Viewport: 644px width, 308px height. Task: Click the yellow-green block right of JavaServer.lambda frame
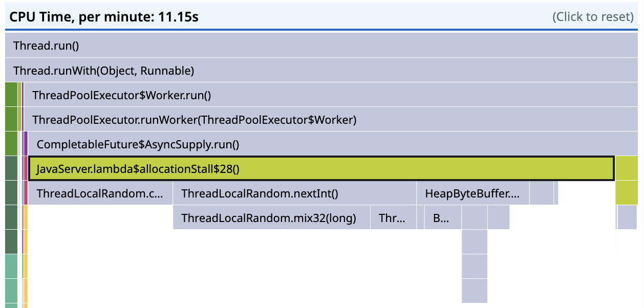627,168
